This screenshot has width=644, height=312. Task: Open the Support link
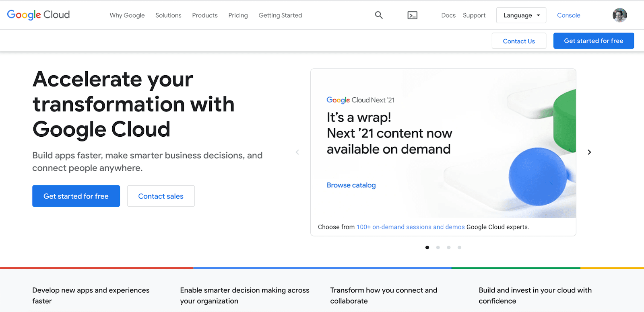474,15
